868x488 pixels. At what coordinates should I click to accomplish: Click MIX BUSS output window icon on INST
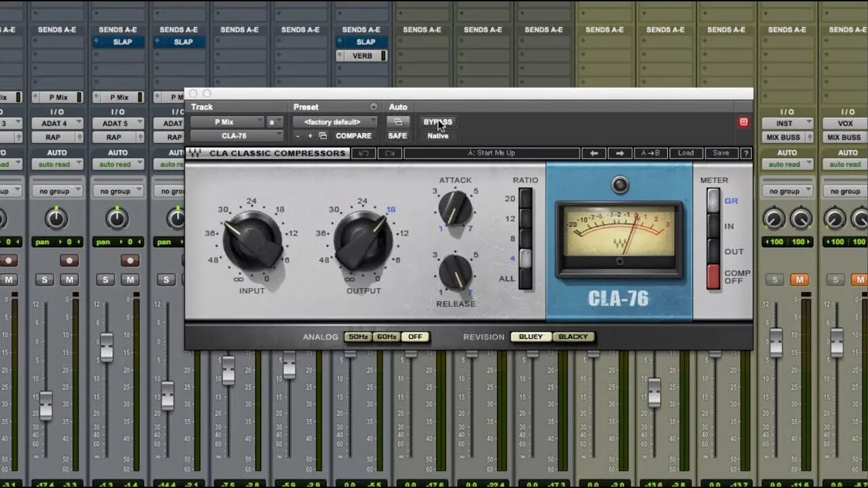pyautogui.click(x=809, y=137)
